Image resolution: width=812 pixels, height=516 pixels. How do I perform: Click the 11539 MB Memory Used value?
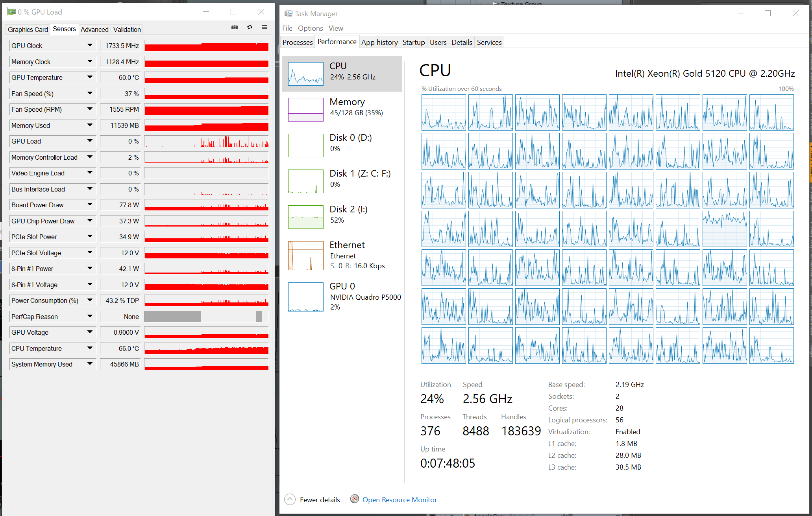pyautogui.click(x=120, y=125)
